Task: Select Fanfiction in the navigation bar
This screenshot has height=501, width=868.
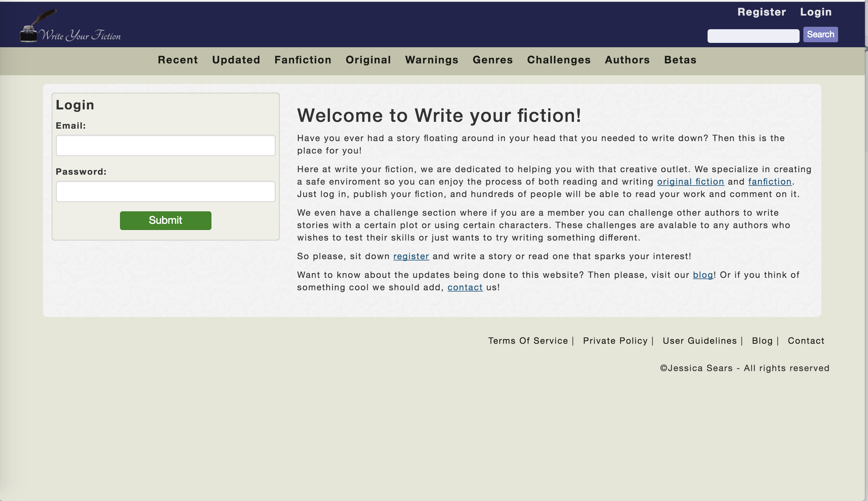Action: point(302,60)
